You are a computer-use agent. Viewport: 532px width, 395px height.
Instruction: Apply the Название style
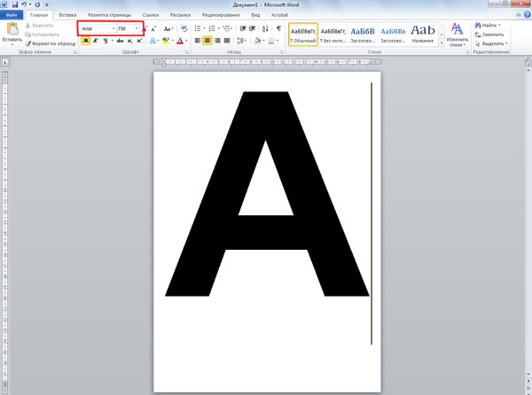(423, 35)
